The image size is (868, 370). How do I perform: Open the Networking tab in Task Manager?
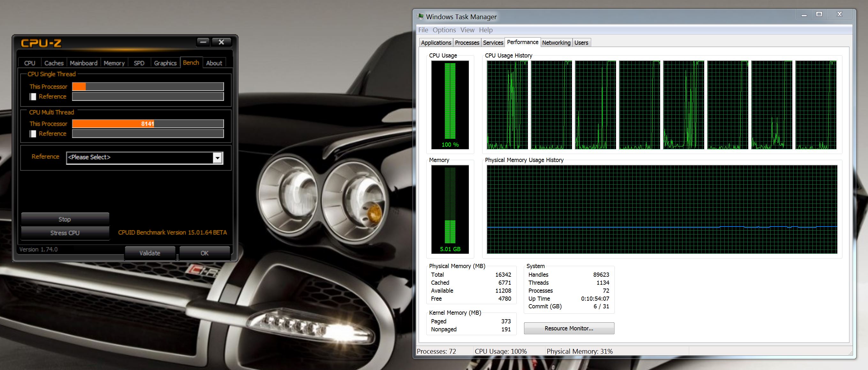point(556,43)
